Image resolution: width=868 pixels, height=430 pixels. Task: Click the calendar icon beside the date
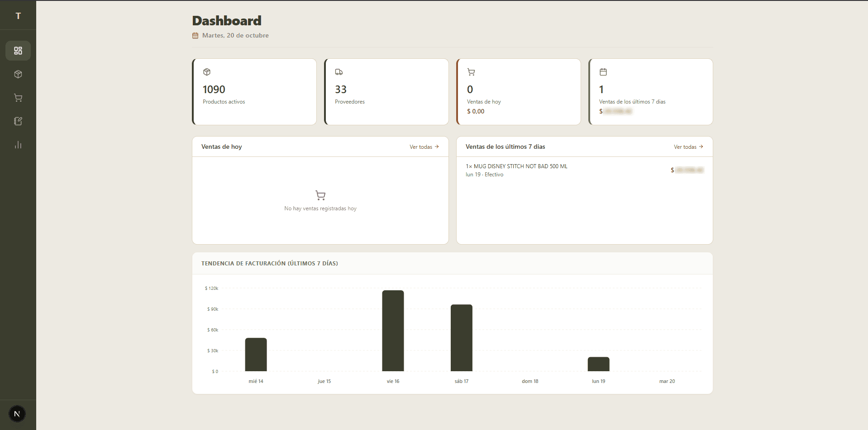pos(196,36)
